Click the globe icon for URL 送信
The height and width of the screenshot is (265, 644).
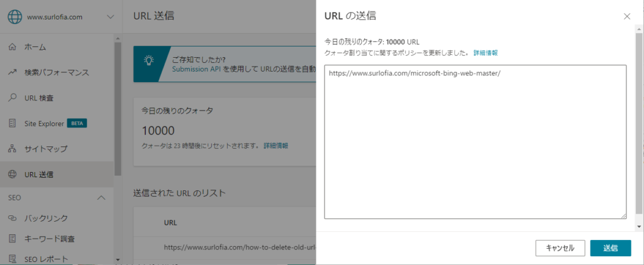(13, 175)
